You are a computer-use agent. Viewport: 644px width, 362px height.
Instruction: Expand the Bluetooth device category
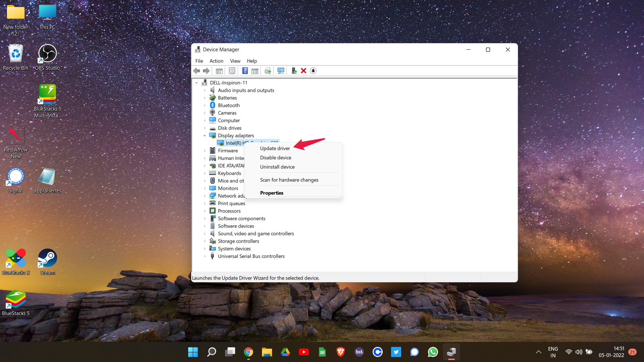(x=205, y=105)
